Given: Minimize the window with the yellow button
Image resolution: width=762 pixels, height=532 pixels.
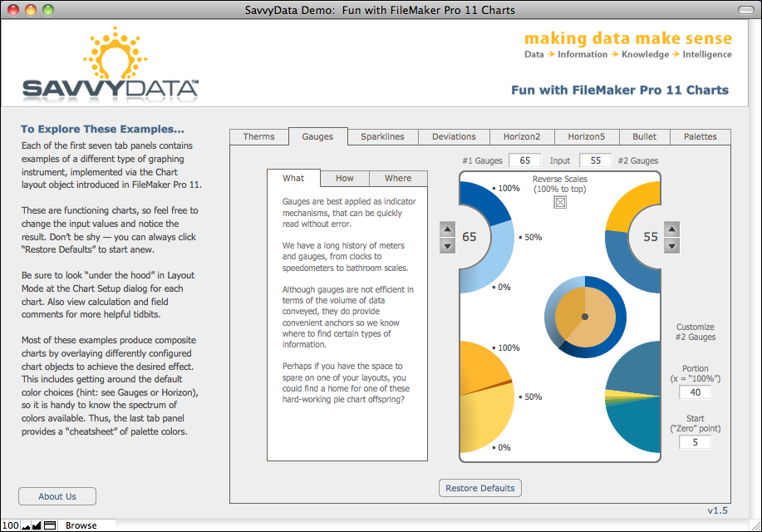Looking at the screenshot, I should click(31, 10).
